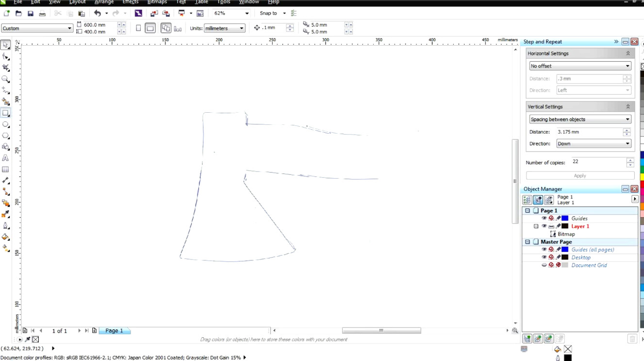Open the zoom level 62% dropdown
Viewport: 644px width, 361px height.
(247, 14)
